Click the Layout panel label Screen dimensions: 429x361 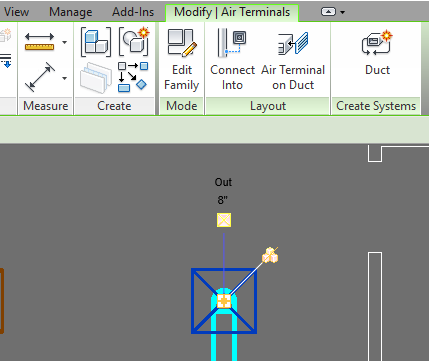pyautogui.click(x=268, y=106)
